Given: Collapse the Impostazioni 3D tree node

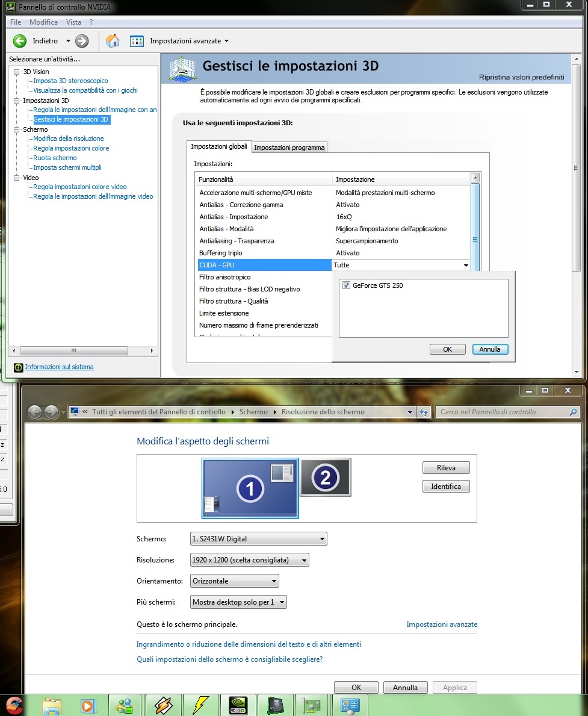Looking at the screenshot, I should 17,101.
